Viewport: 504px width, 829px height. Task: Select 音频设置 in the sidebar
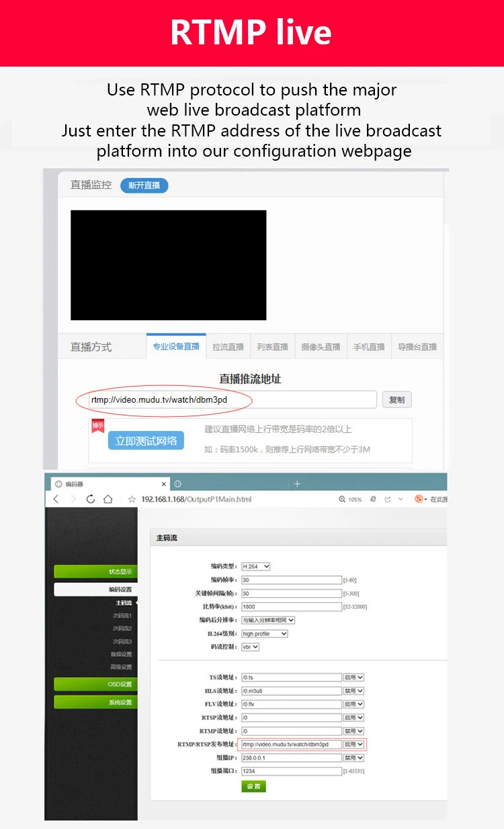point(122,654)
